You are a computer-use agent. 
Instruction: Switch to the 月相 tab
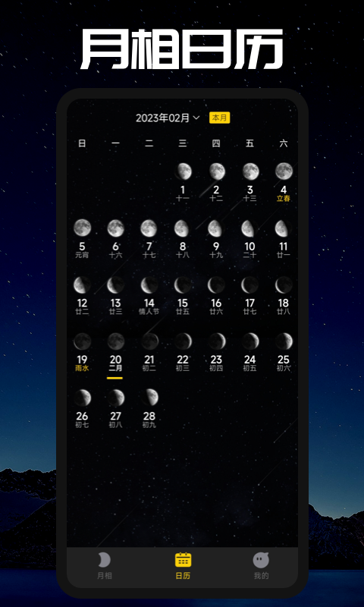[x=104, y=566]
